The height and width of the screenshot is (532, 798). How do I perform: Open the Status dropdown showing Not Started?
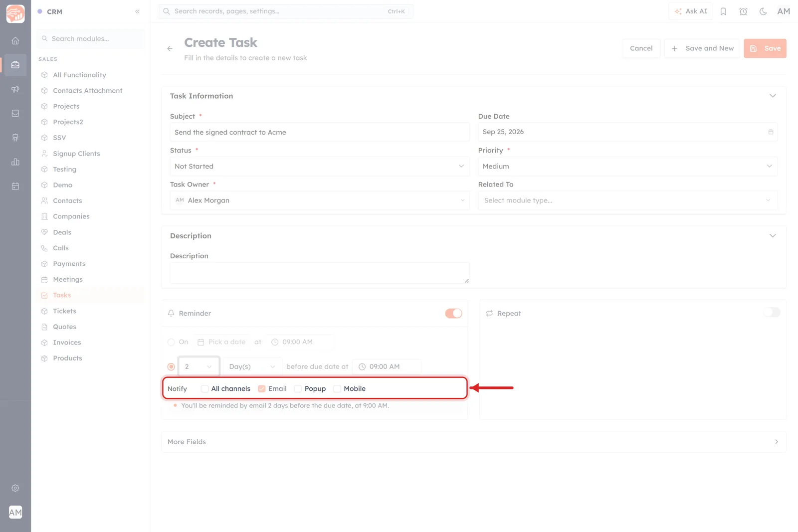[320, 167]
